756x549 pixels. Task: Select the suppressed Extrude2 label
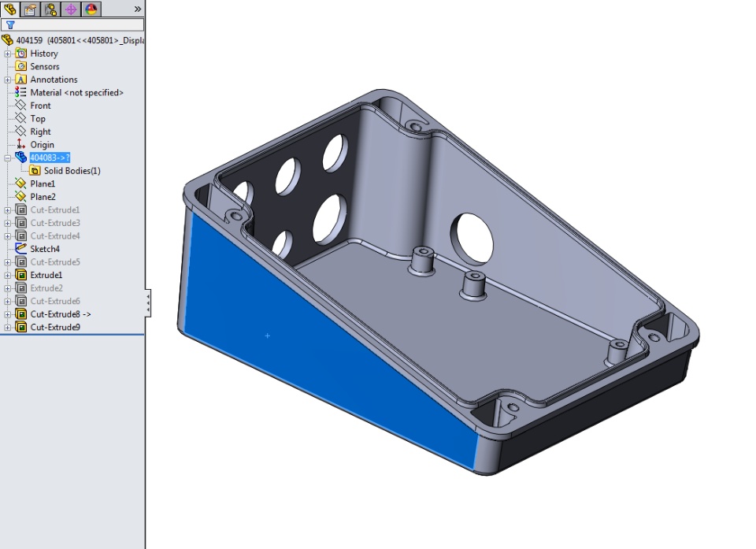(x=46, y=288)
